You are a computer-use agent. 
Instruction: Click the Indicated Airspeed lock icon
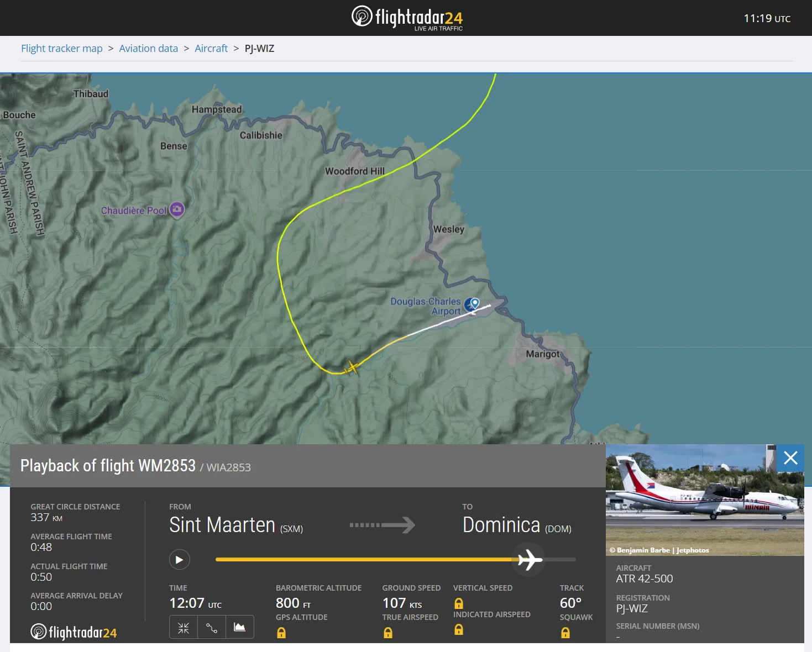coord(459,629)
